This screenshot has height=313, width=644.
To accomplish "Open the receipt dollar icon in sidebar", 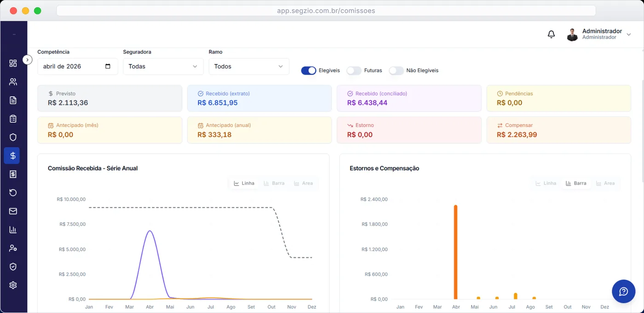I will [13, 174].
